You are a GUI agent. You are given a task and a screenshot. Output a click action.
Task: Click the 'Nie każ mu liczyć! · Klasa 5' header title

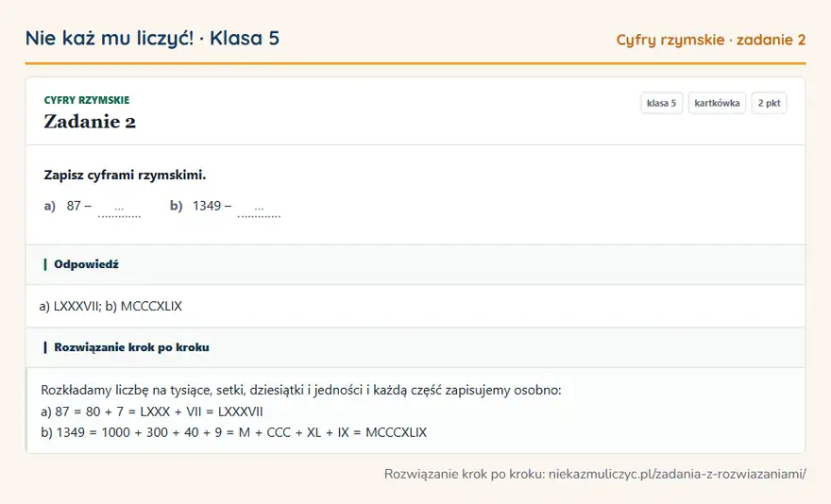(152, 38)
